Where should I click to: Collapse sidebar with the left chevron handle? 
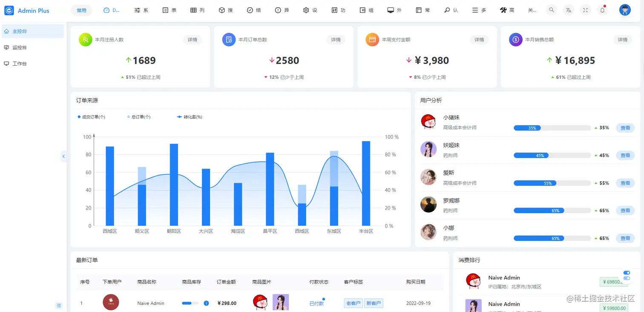[x=64, y=156]
